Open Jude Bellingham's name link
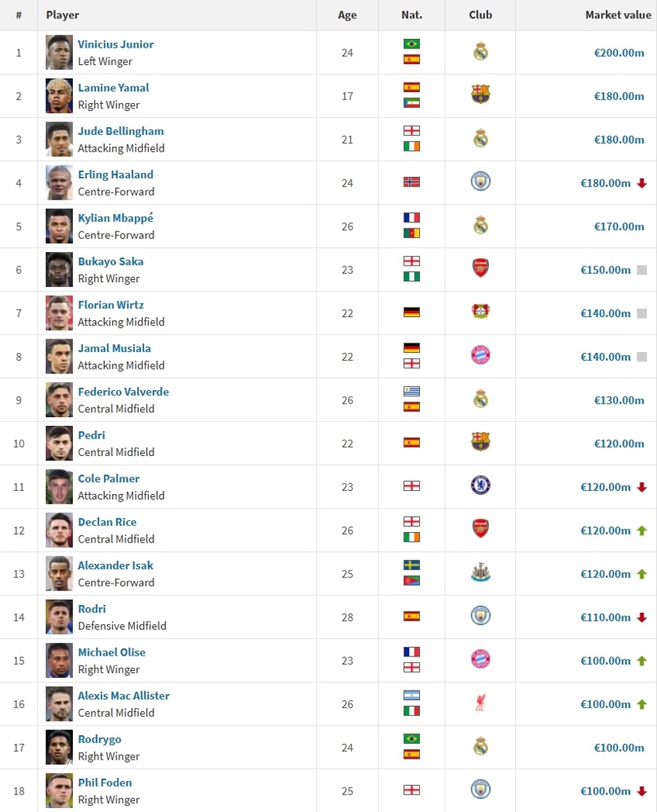 (120, 131)
